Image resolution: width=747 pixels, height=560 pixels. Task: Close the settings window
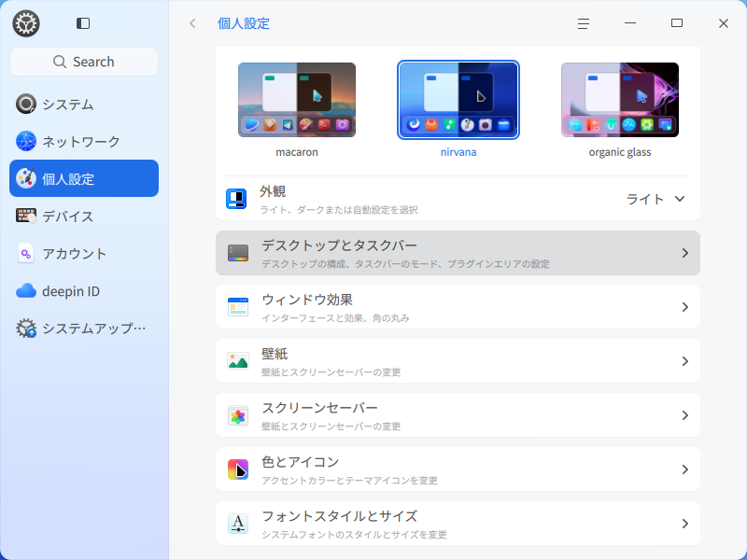[x=723, y=22]
